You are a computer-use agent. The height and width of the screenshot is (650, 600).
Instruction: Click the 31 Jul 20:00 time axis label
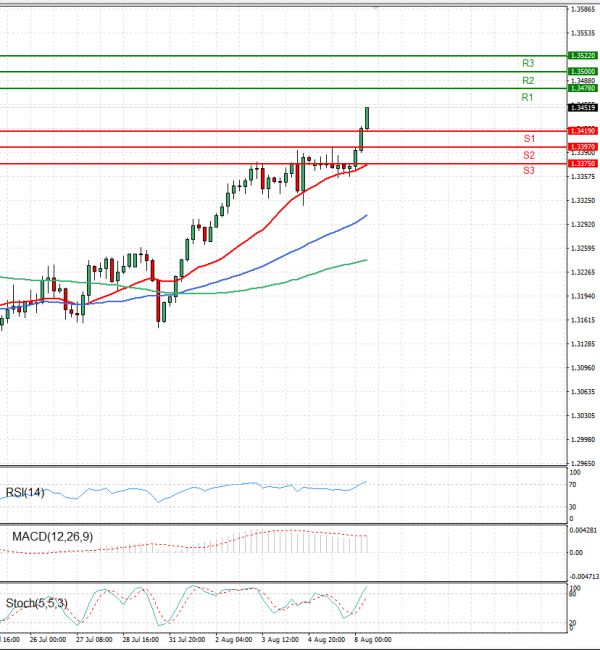(186, 639)
